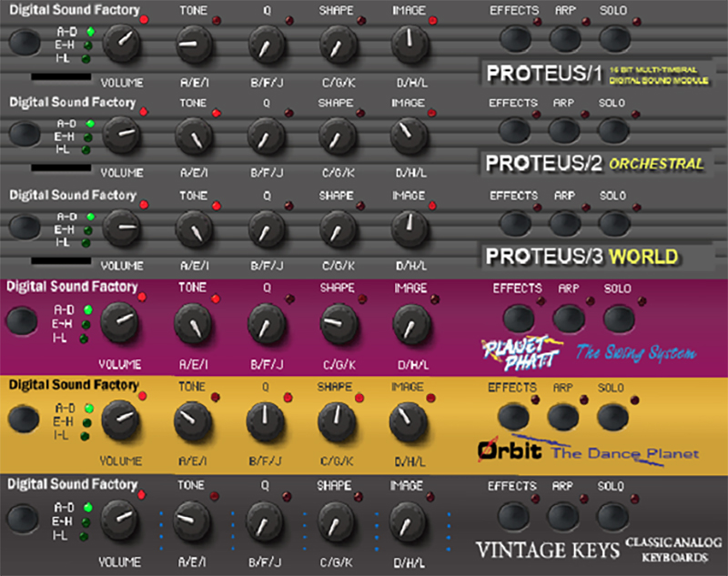Toggle the Proteus/1 Arp button
The height and width of the screenshot is (576, 728).
click(x=565, y=38)
